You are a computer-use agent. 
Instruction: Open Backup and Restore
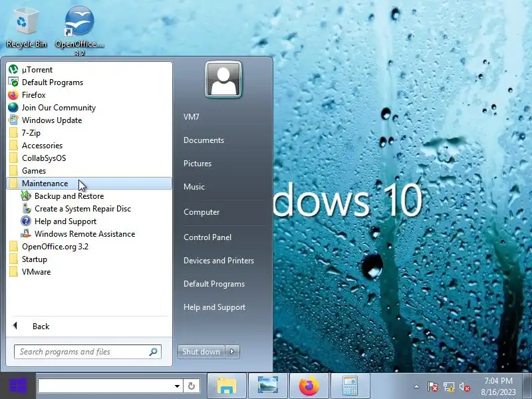[x=89, y=196]
